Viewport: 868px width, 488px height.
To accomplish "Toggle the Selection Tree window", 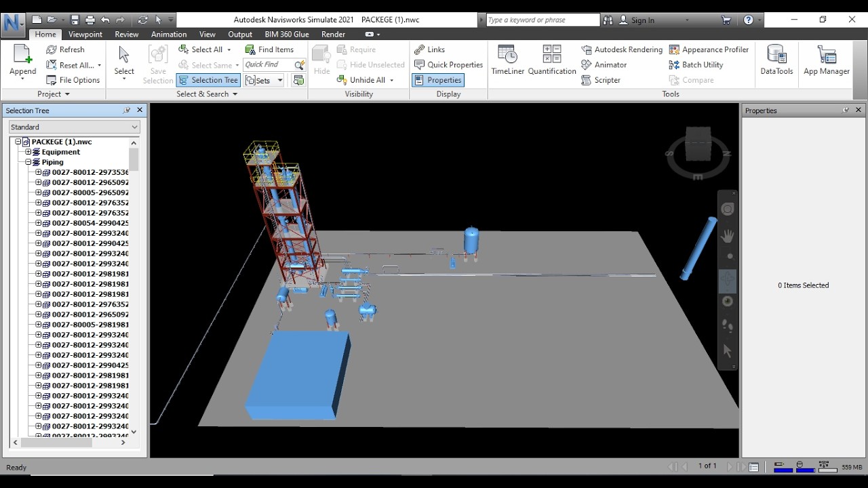I will 208,80.
